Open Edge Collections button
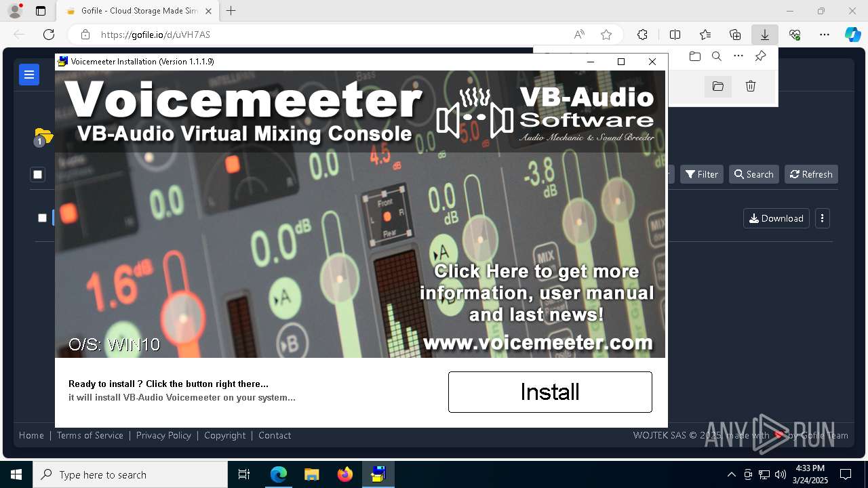 [x=735, y=35]
